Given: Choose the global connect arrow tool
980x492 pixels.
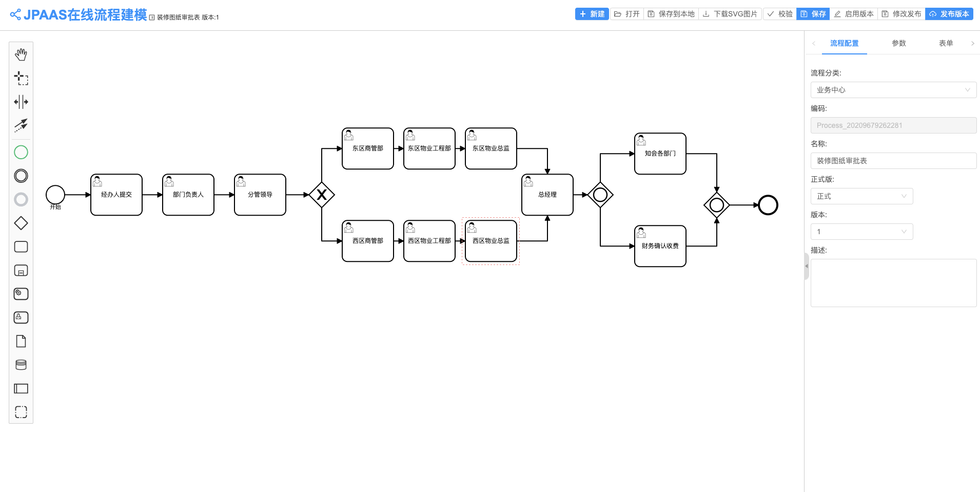Looking at the screenshot, I should 21,125.
